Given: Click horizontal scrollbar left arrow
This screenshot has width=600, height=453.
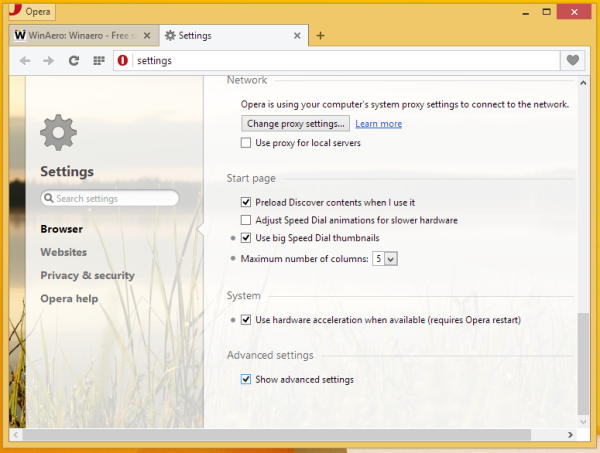Looking at the screenshot, I should click(16, 435).
